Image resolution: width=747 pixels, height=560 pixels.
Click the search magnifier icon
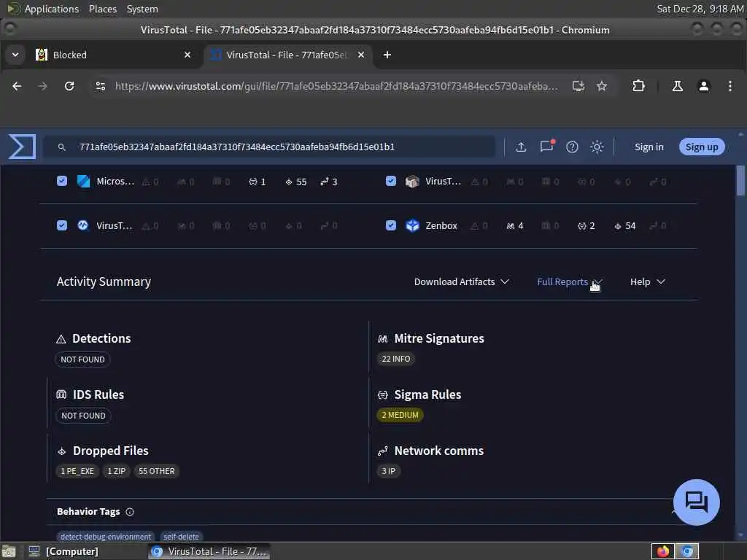tap(61, 147)
